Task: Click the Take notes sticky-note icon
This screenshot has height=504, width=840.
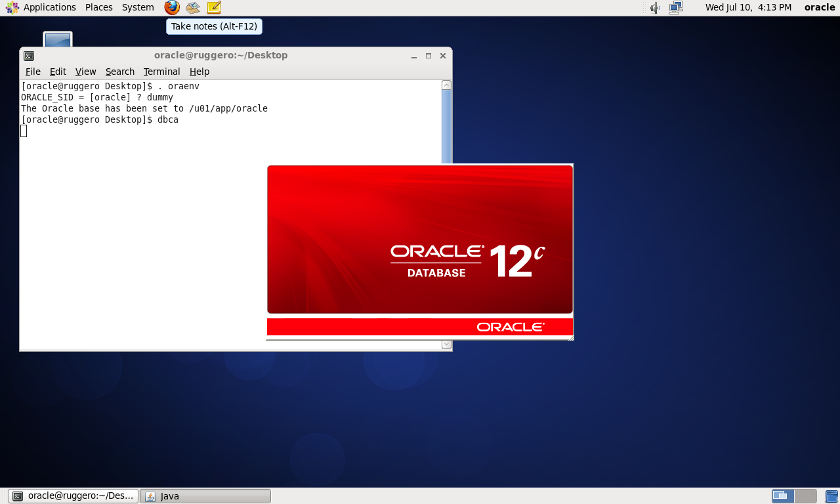Action: click(x=214, y=7)
